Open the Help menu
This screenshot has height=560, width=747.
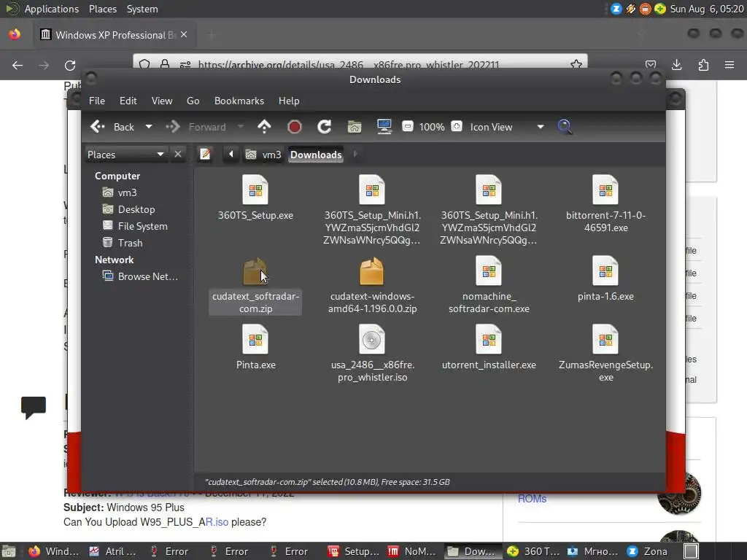289,101
